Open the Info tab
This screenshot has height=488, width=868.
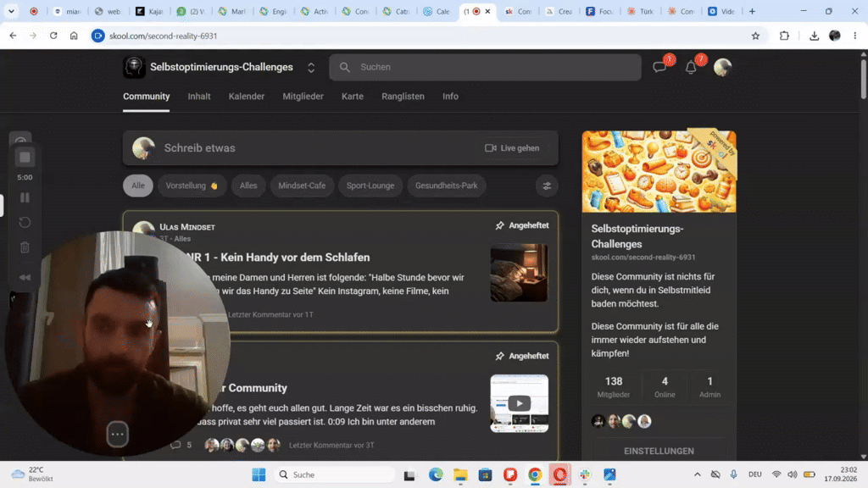click(x=450, y=97)
